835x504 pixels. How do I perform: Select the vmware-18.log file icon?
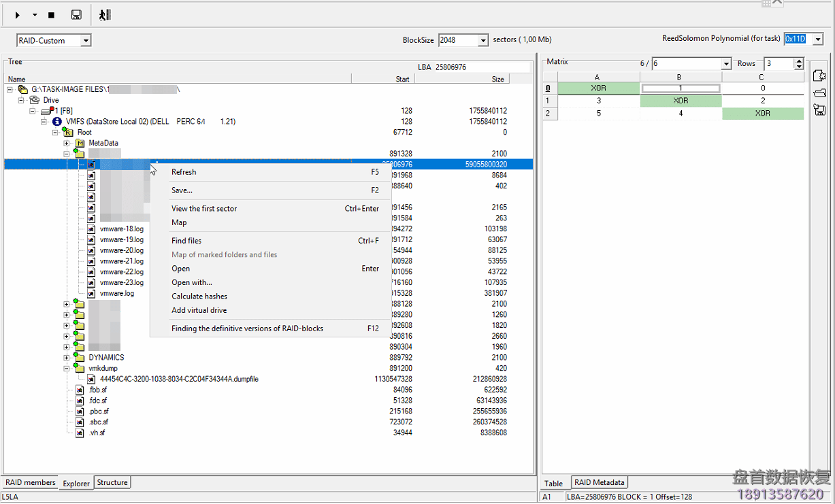pos(91,229)
